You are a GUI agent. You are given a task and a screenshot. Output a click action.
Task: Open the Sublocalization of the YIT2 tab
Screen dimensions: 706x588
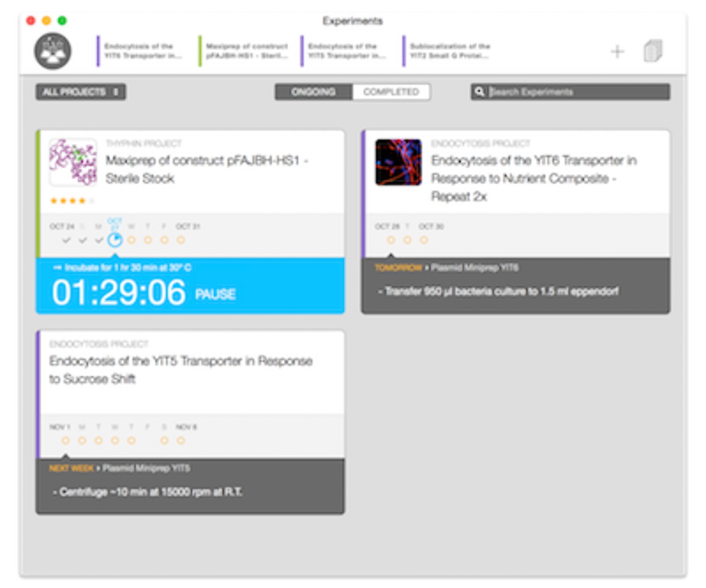[449, 51]
